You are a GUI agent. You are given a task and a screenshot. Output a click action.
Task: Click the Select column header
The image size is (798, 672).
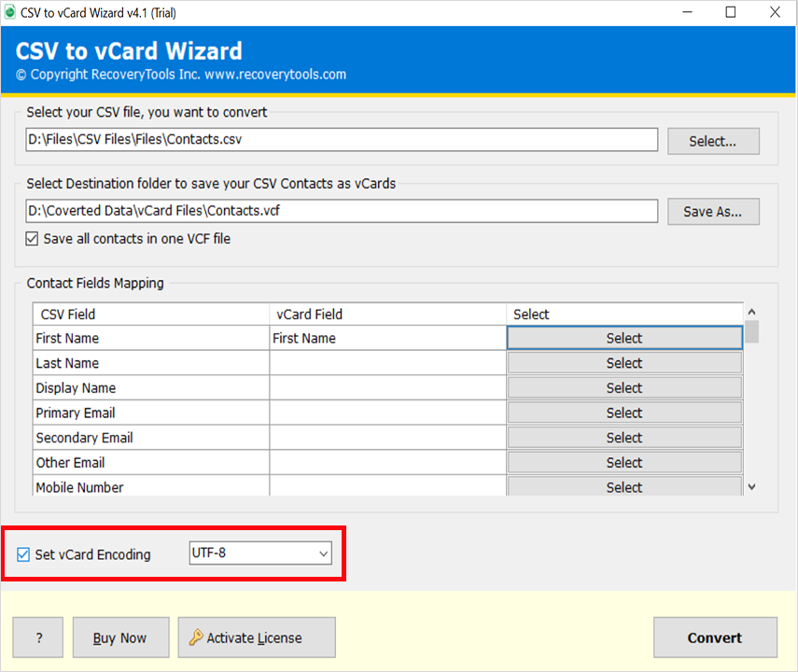pyautogui.click(x=624, y=315)
